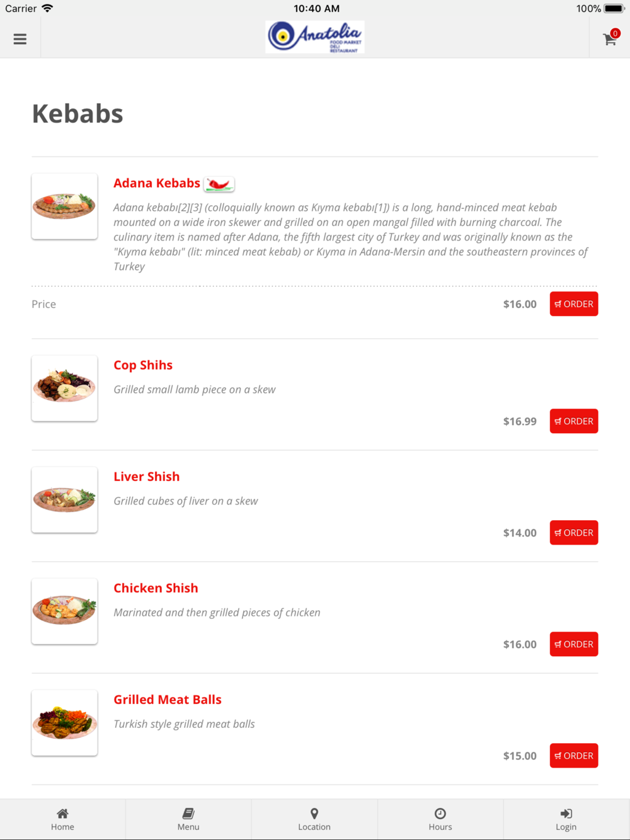Open the Login tab
The width and height of the screenshot is (630, 840).
click(566, 819)
